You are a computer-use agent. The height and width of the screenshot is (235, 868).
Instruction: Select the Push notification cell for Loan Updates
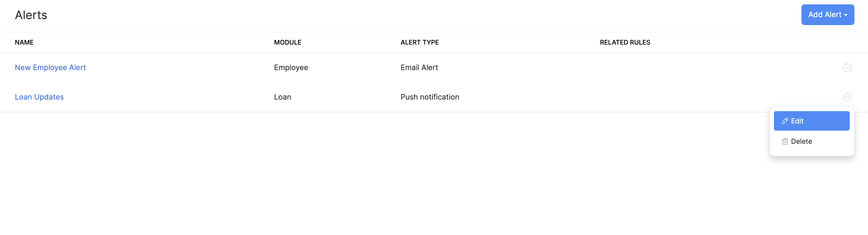pos(430,97)
